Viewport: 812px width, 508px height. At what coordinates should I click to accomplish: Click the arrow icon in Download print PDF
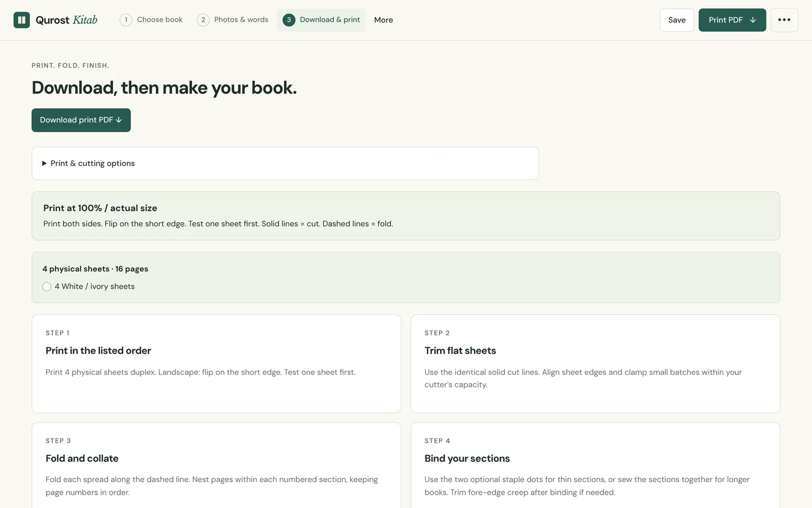[119, 120]
